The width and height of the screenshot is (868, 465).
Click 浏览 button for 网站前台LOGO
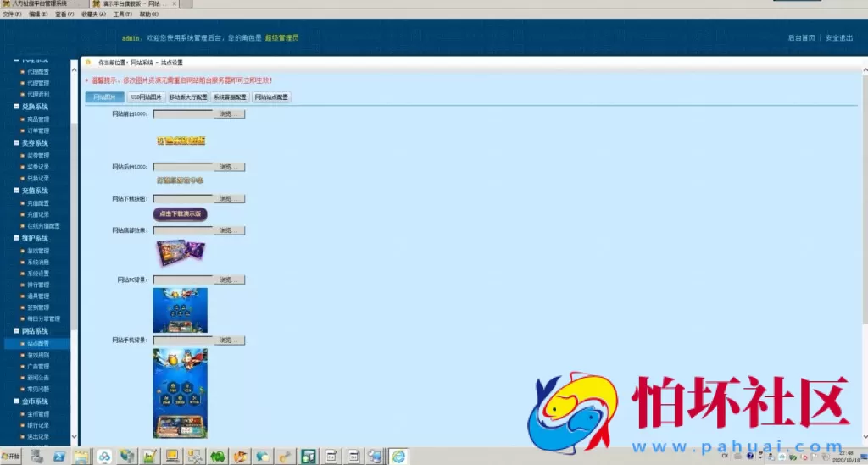[229, 113]
